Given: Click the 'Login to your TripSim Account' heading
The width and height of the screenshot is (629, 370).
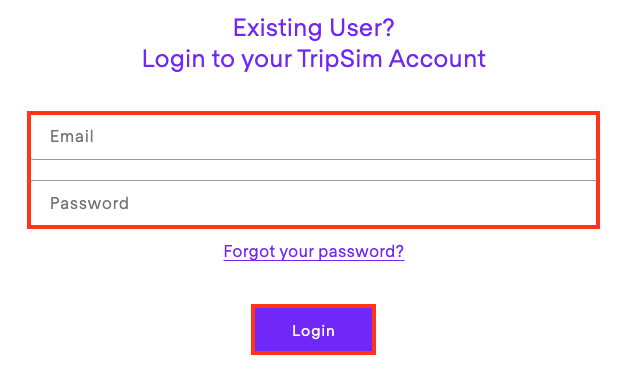Looking at the screenshot, I should [x=314, y=59].
